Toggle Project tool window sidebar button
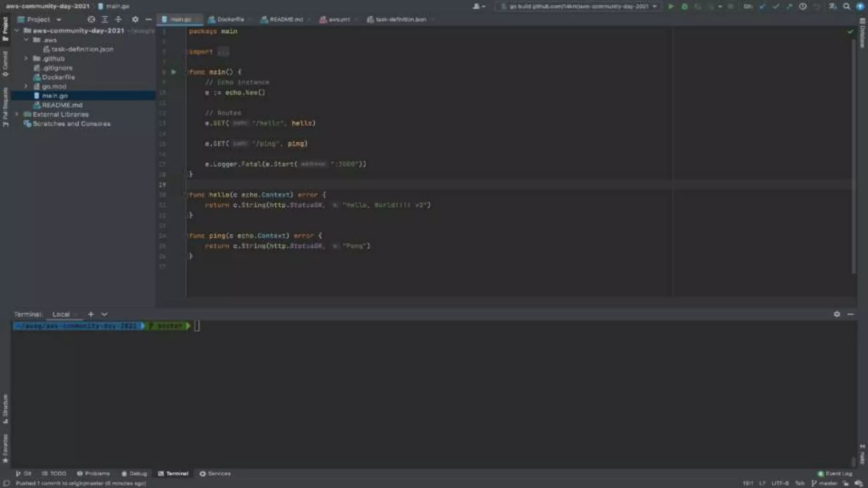 point(5,29)
